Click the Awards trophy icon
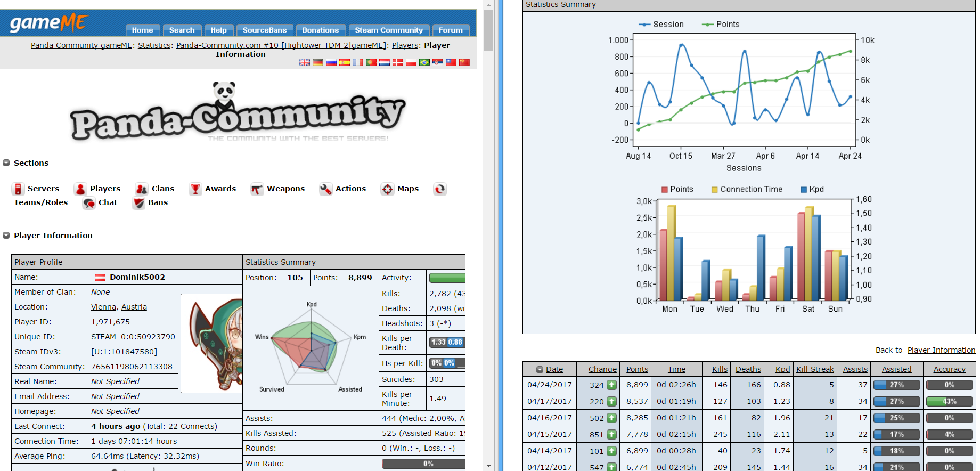 coord(195,189)
